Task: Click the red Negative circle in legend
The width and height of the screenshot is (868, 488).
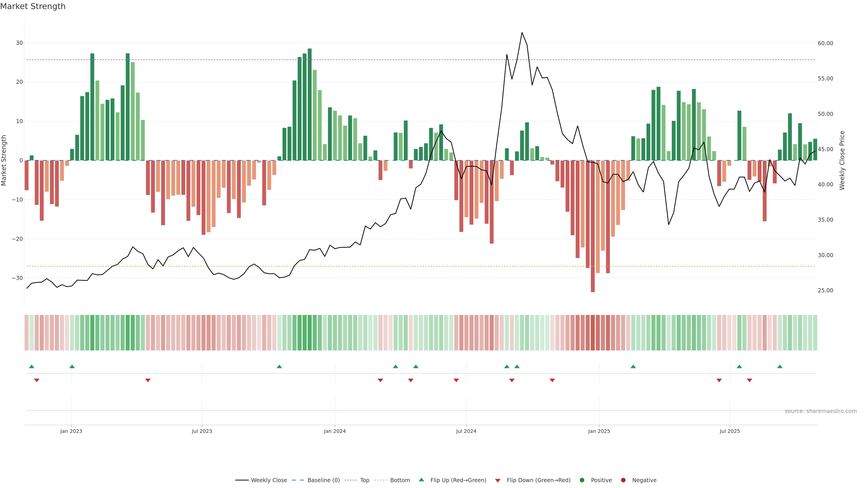Action: point(623,480)
